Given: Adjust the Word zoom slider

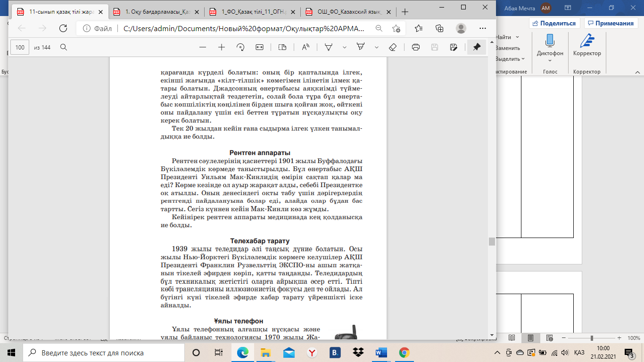Looking at the screenshot, I should tap(592, 338).
